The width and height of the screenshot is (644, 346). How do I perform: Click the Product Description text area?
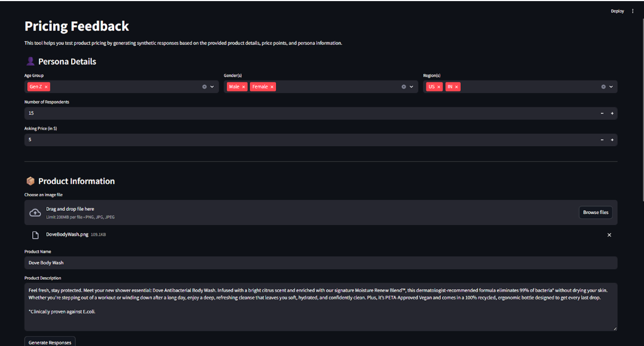[320, 307]
